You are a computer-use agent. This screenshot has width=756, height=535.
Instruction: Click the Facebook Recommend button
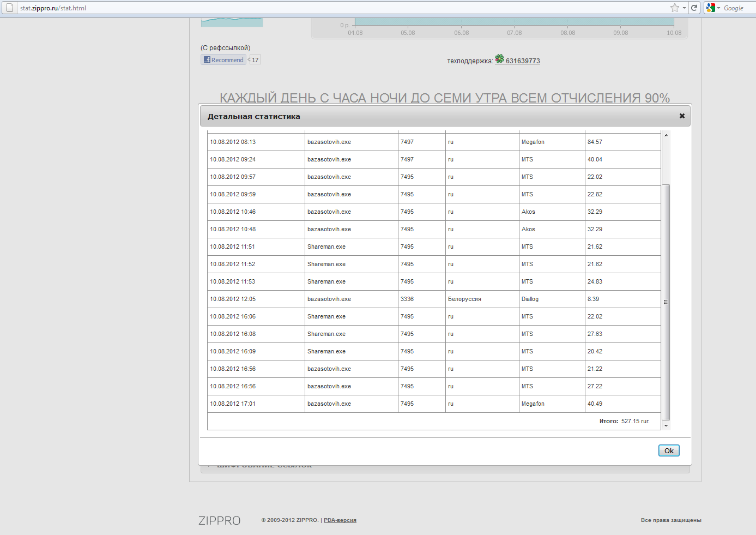pyautogui.click(x=223, y=60)
